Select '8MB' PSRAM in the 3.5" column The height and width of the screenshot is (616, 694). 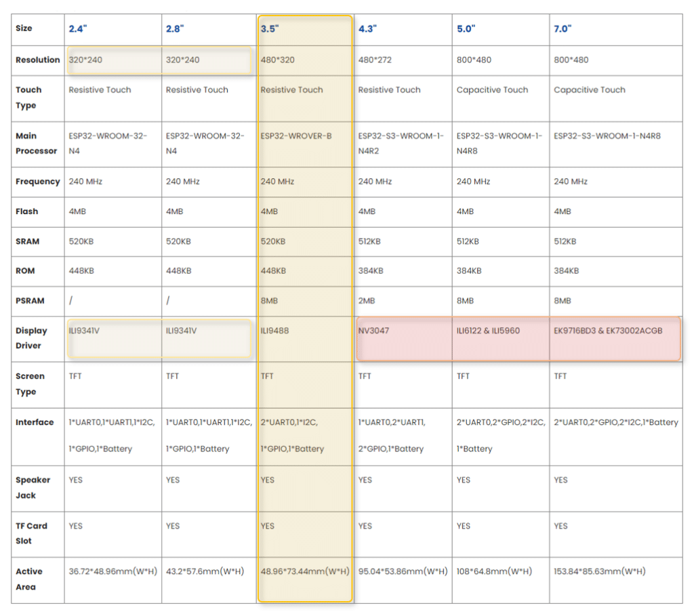click(x=269, y=301)
